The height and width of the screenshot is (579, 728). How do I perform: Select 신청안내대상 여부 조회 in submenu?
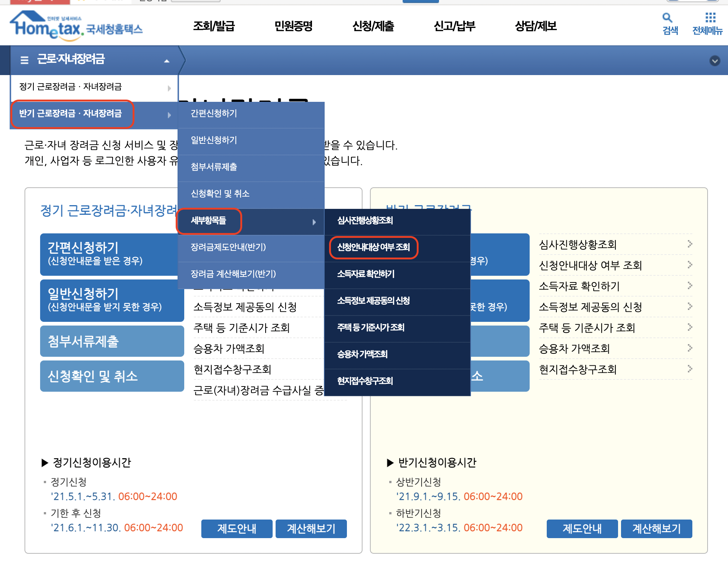click(373, 247)
